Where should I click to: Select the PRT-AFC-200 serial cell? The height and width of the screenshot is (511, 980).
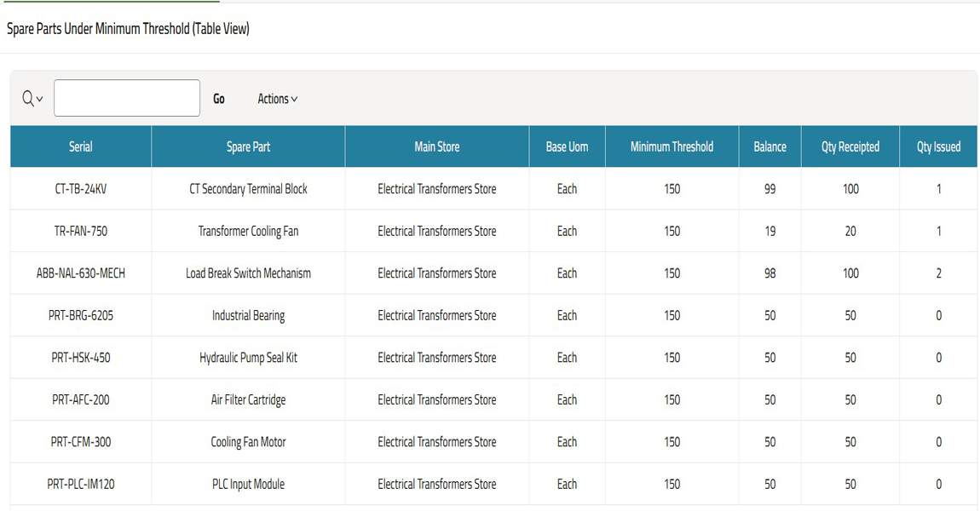point(81,399)
